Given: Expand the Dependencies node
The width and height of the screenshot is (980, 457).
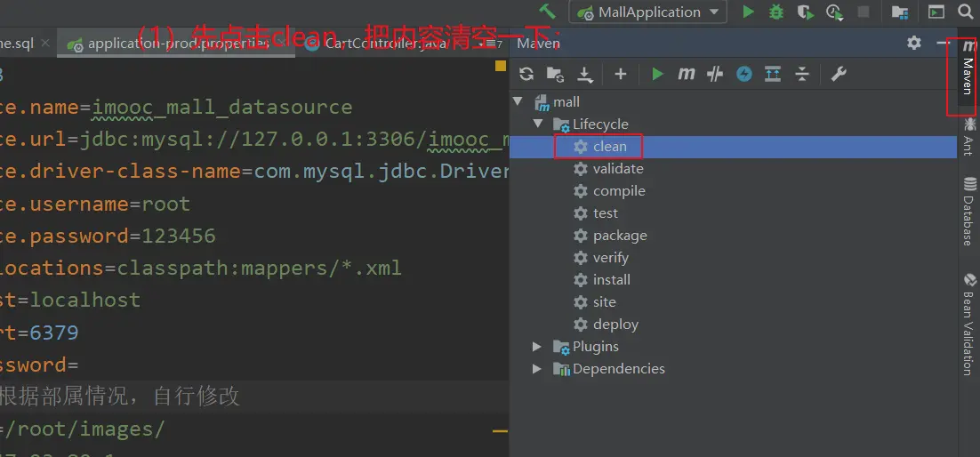Looking at the screenshot, I should pyautogui.click(x=536, y=369).
